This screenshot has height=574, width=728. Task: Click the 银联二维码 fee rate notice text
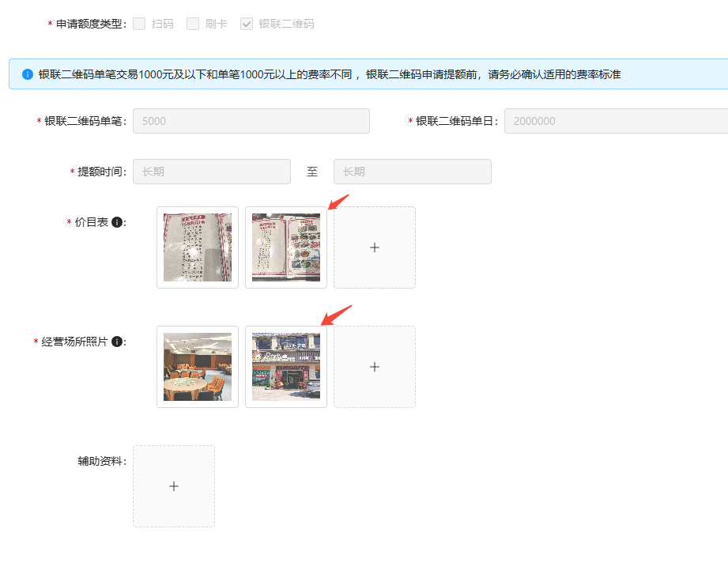330,74
